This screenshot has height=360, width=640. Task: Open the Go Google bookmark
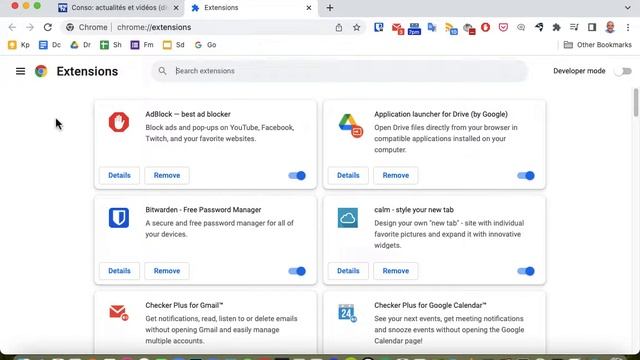[x=205, y=45]
